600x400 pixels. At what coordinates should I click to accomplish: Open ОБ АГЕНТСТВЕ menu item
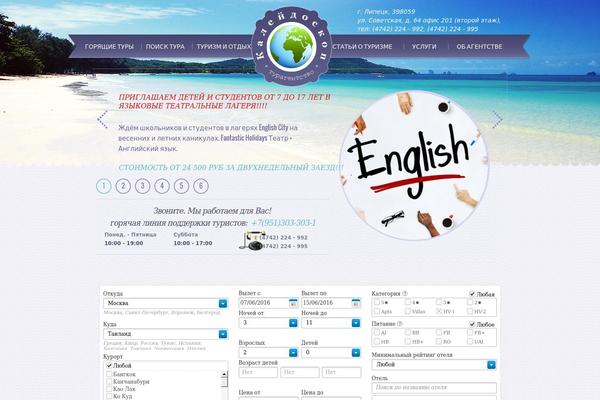(479, 47)
